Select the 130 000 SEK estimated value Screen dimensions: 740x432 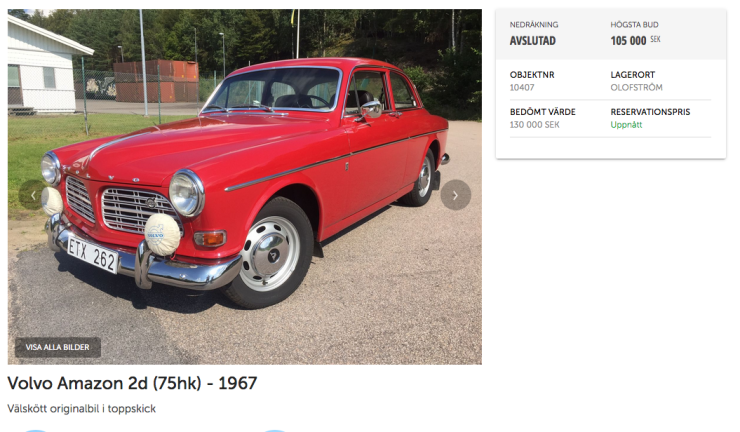tap(535, 125)
